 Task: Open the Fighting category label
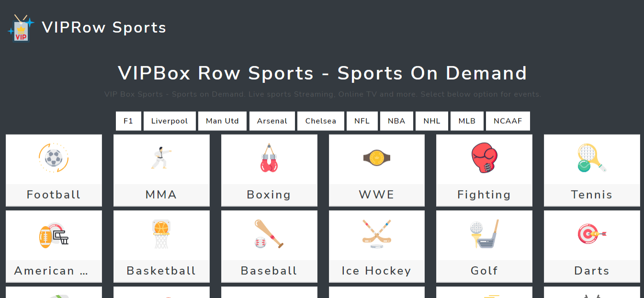click(x=484, y=195)
